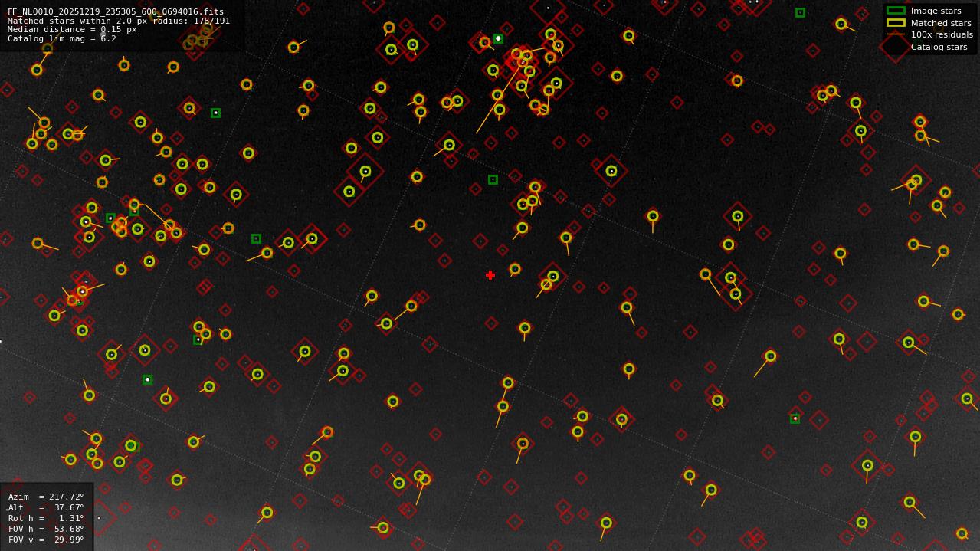Click the "Alt = 37.67°" readout
Image resolution: width=980 pixels, height=551 pixels.
pos(46,507)
